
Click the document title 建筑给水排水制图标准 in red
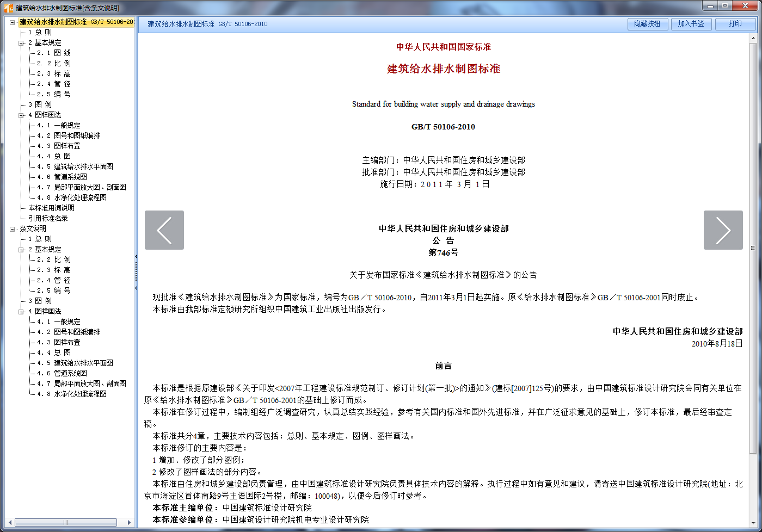coord(444,69)
